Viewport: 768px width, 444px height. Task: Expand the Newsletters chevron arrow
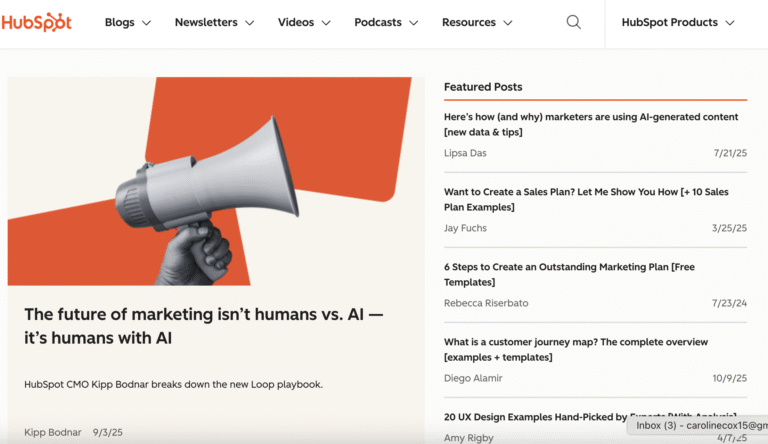point(249,23)
